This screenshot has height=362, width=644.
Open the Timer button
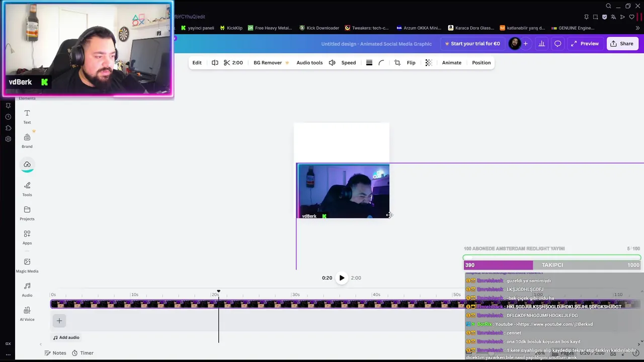(83, 353)
